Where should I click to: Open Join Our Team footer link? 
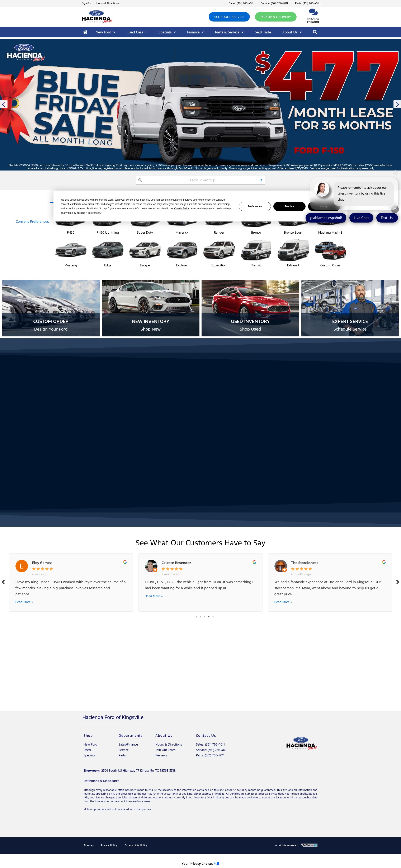click(x=165, y=750)
